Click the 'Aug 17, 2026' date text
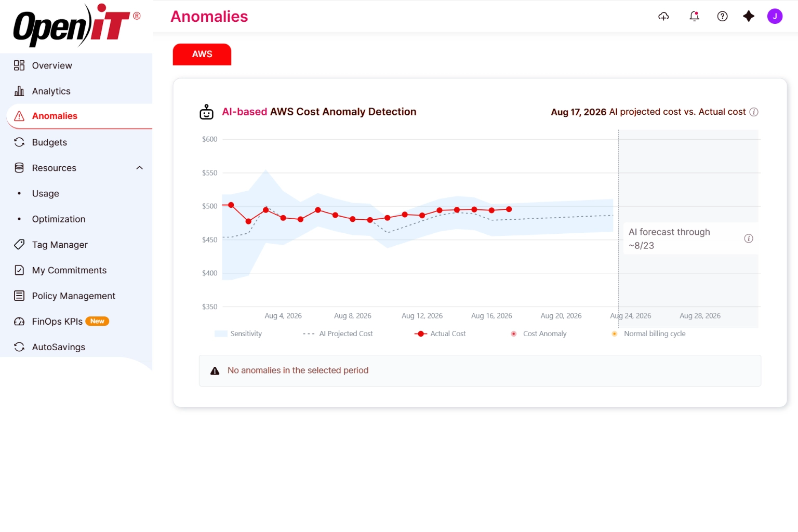Image resolution: width=798 pixels, height=532 pixels. click(579, 112)
